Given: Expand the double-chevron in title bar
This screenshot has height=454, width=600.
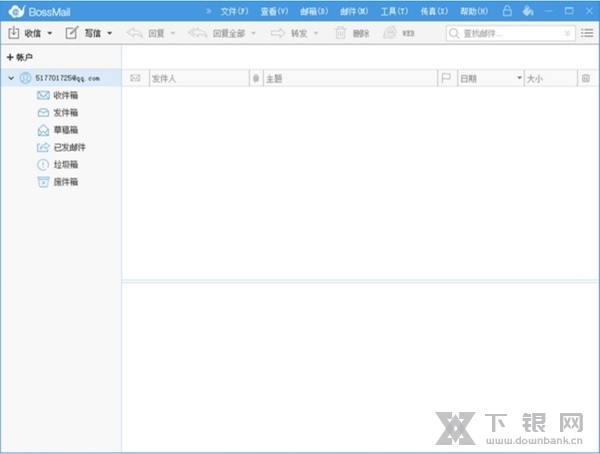Looking at the screenshot, I should coord(209,11).
